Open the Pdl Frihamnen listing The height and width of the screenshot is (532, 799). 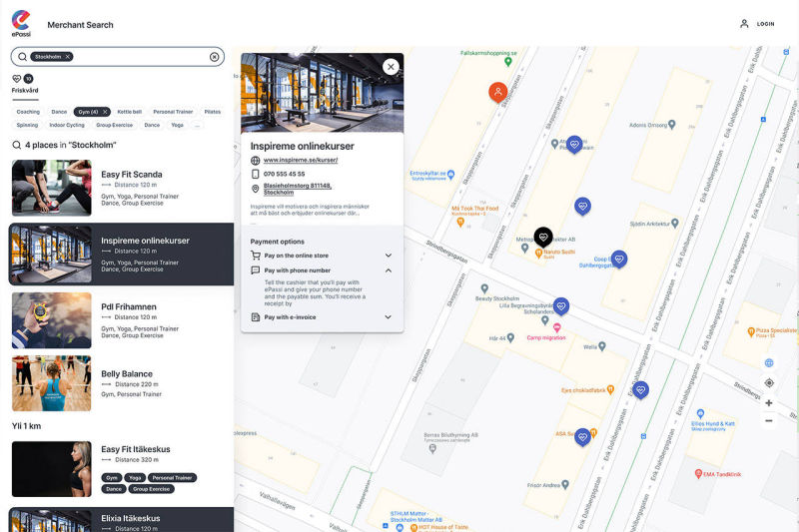pyautogui.click(x=121, y=320)
